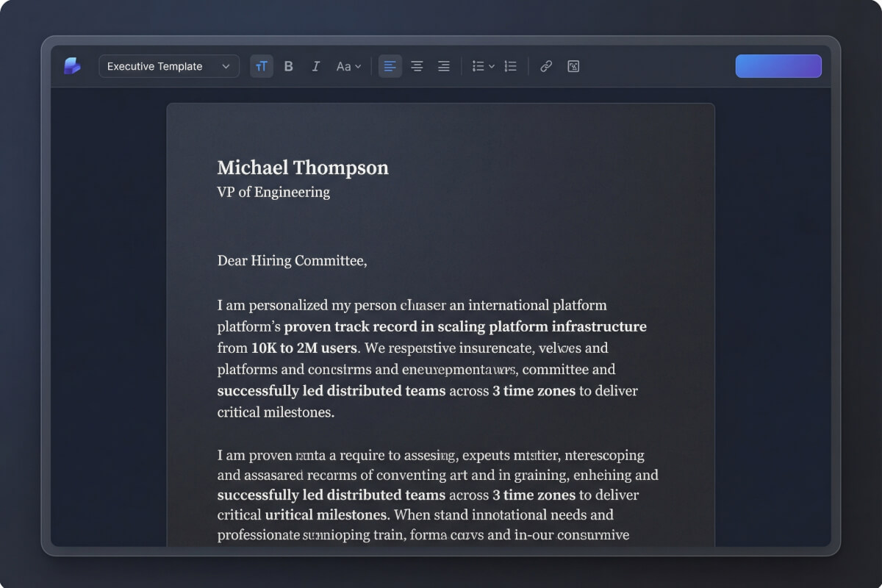The height and width of the screenshot is (588, 882).
Task: Click the Dear Hiring Committee salutation
Action: pyautogui.click(x=292, y=260)
